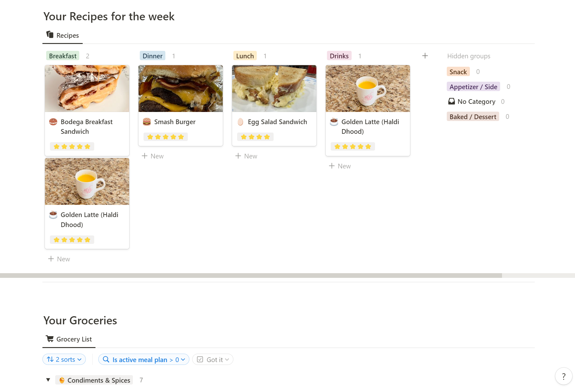Click the plus to add a new group
The width and height of the screenshot is (575, 392).
425,56
